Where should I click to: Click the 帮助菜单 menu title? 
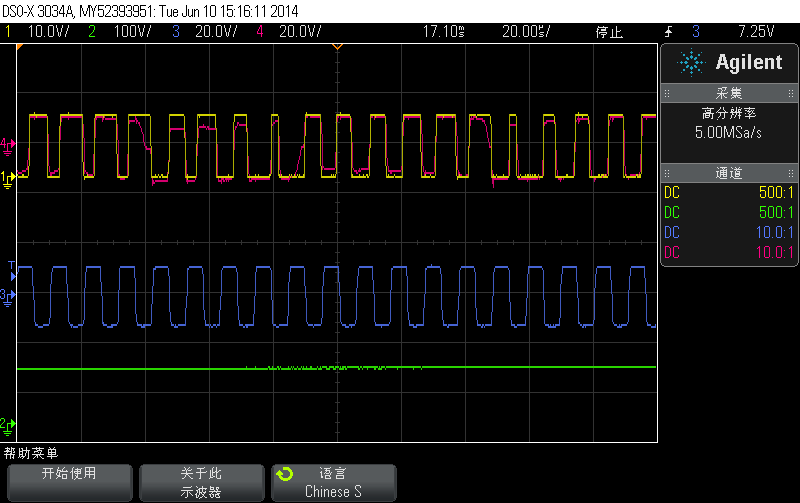point(31,453)
